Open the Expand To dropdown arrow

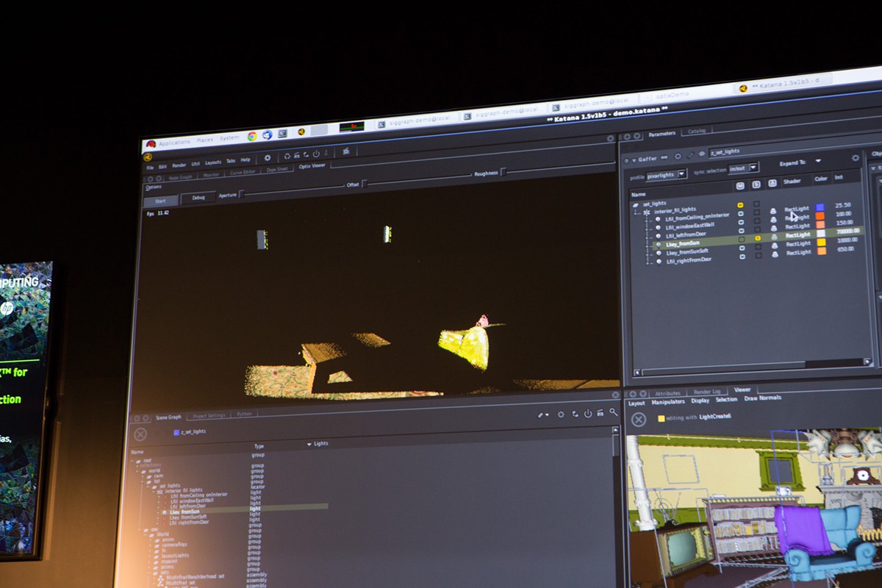click(x=818, y=161)
